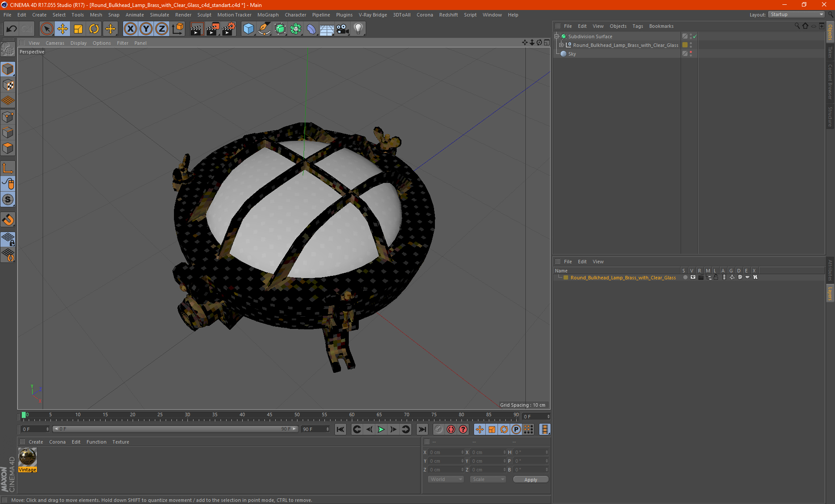The image size is (835, 504).
Task: Open the Spline pen tool
Action: pos(264,29)
